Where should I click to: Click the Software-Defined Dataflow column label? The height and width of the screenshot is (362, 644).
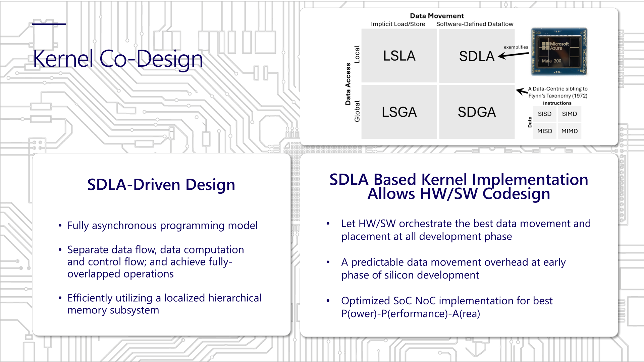point(475,24)
